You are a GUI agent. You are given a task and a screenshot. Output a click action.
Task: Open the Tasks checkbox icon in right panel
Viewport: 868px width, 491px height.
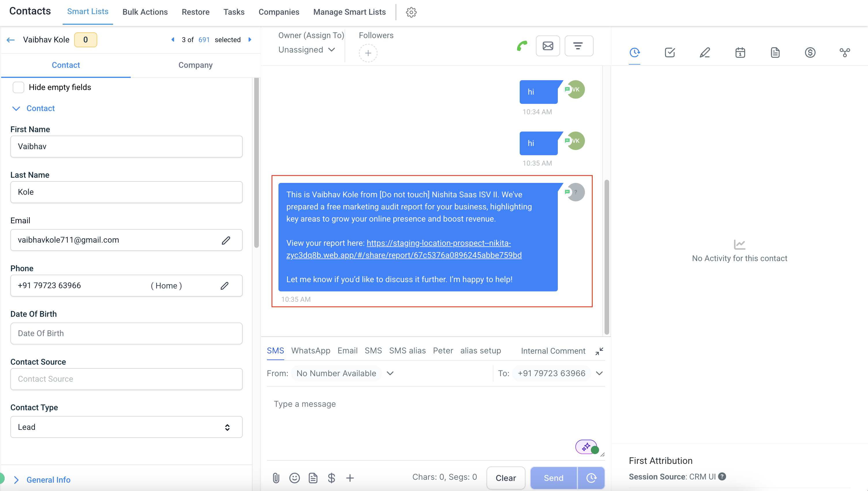(670, 53)
